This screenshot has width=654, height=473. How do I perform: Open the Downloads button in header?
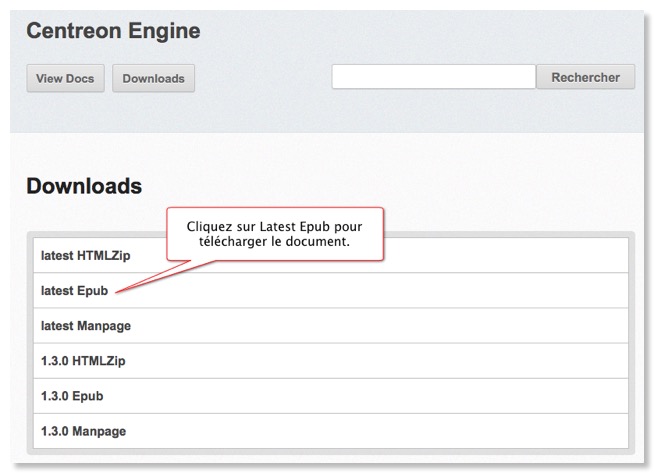coord(153,78)
